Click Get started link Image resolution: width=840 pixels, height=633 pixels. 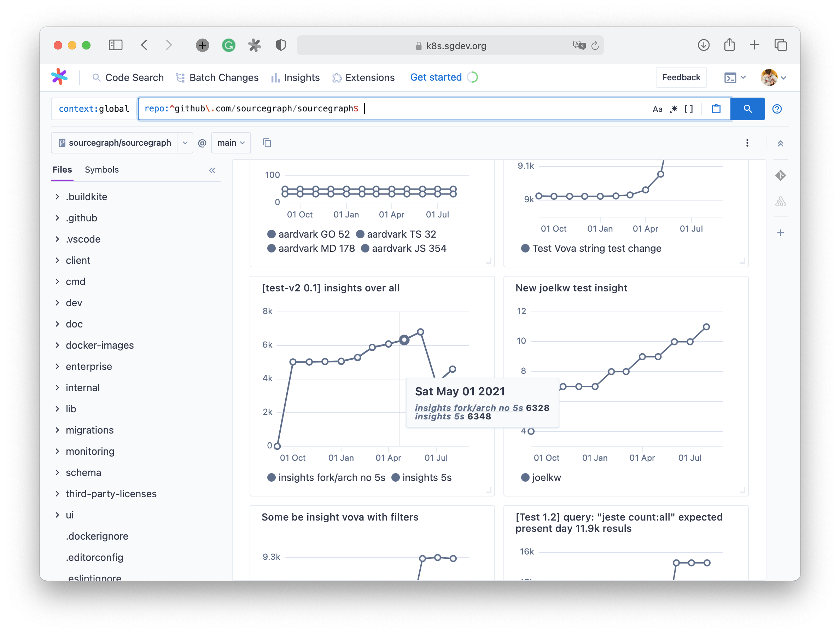[x=436, y=77]
